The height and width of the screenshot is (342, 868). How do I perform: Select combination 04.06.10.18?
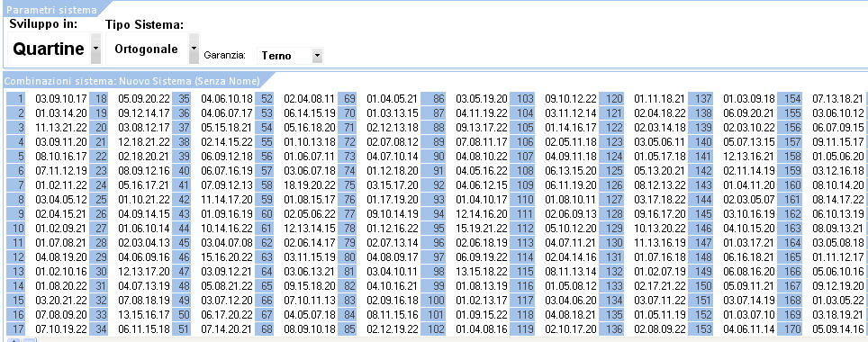(227, 99)
